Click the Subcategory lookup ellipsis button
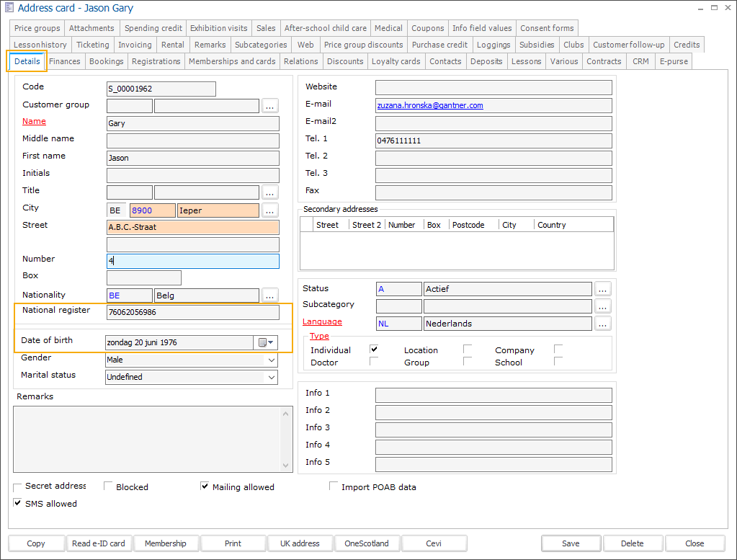 (603, 306)
